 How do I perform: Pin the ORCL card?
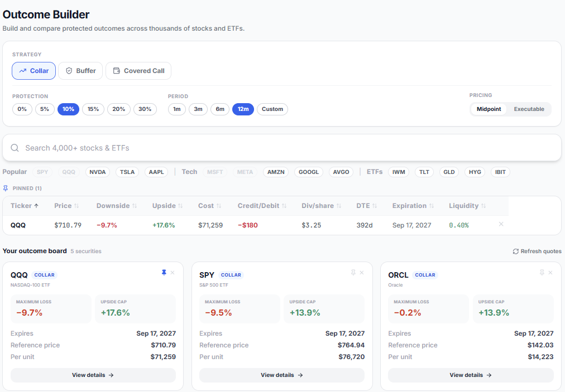pyautogui.click(x=542, y=273)
